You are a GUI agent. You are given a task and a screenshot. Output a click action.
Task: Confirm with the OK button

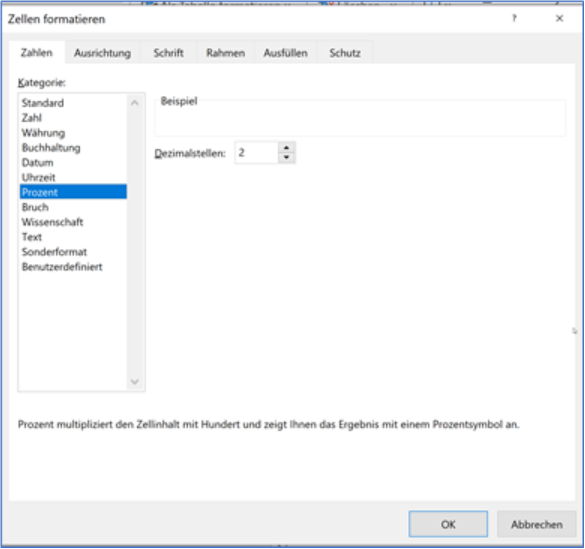(448, 524)
